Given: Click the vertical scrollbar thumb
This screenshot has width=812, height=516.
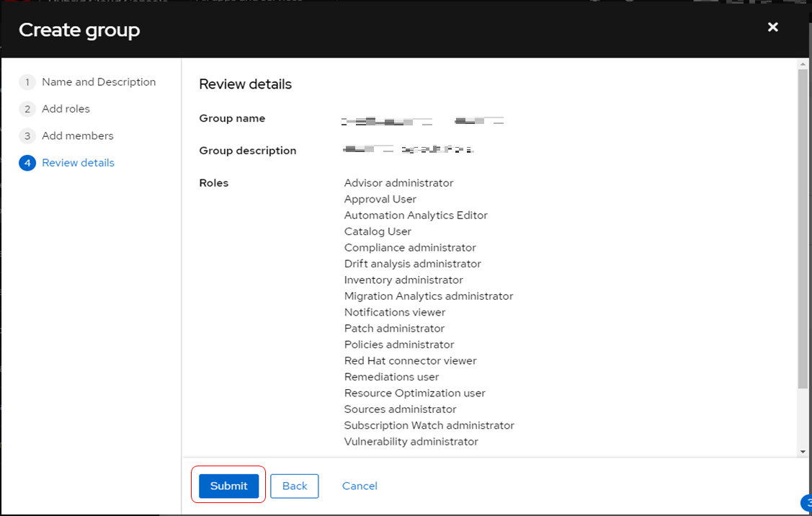Looking at the screenshot, I should tap(803, 228).
